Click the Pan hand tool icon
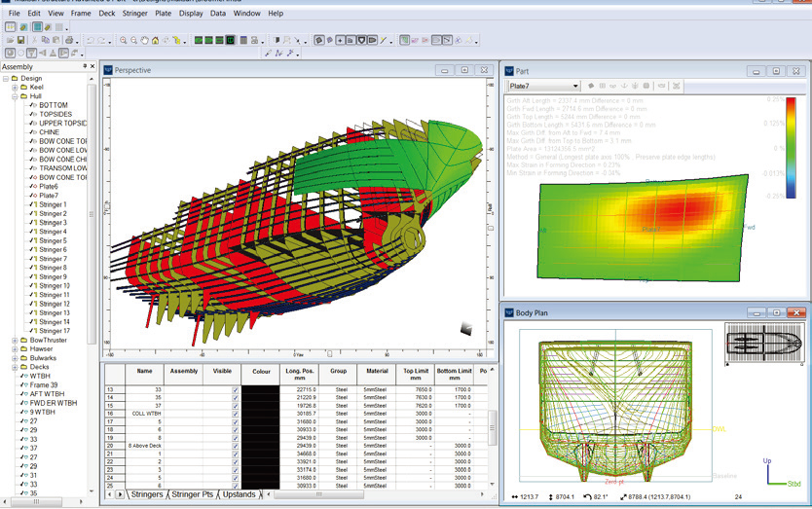The image size is (812, 509). point(143,40)
